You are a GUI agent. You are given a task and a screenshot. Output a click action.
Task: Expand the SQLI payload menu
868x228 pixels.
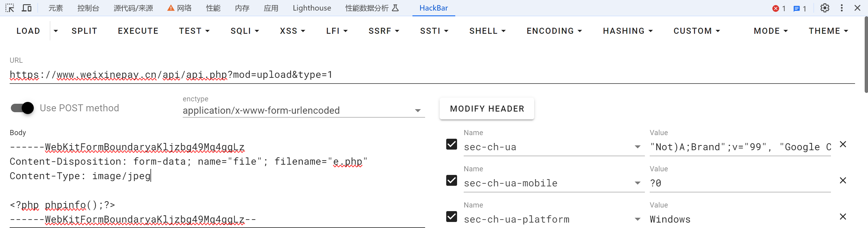245,31
